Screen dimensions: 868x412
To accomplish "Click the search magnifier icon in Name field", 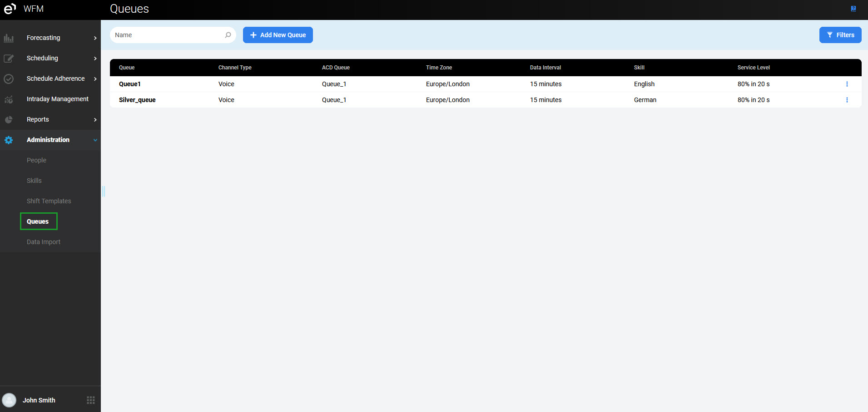I will (228, 35).
